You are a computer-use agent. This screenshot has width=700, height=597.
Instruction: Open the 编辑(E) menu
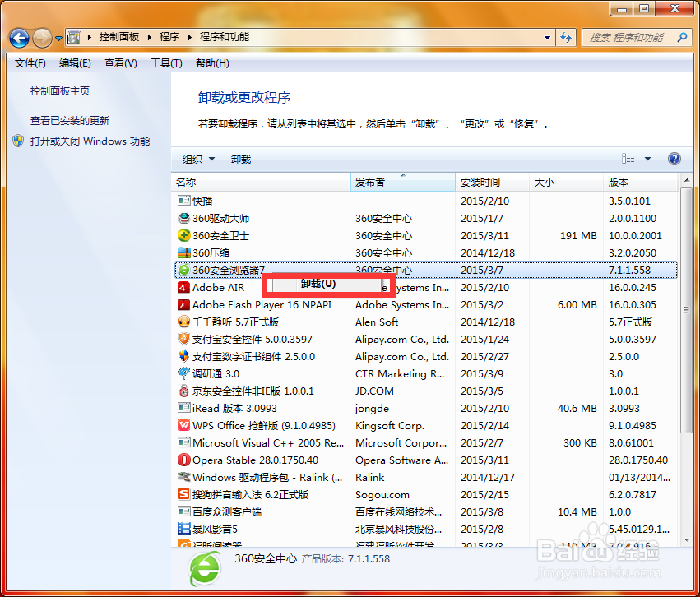pos(75,63)
